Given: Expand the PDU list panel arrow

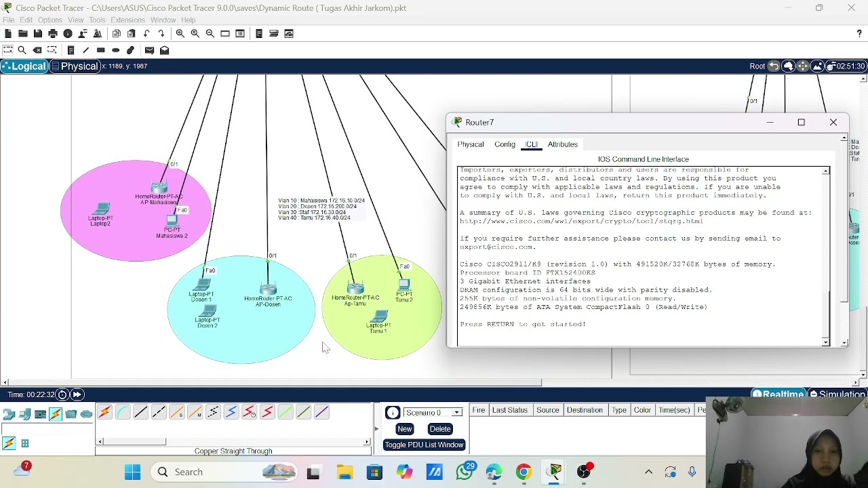Looking at the screenshot, I should [376, 428].
